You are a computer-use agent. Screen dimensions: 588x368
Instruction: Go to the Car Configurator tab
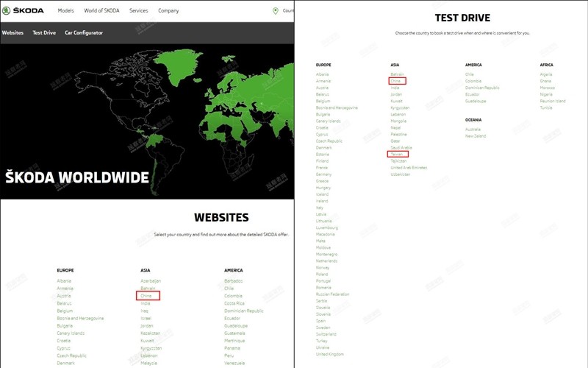click(x=84, y=33)
